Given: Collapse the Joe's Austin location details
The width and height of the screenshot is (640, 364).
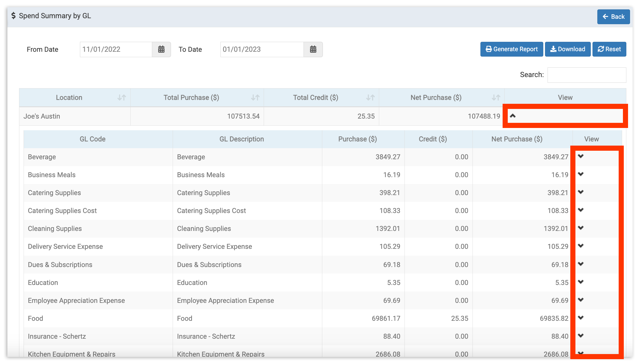Looking at the screenshot, I should [513, 116].
